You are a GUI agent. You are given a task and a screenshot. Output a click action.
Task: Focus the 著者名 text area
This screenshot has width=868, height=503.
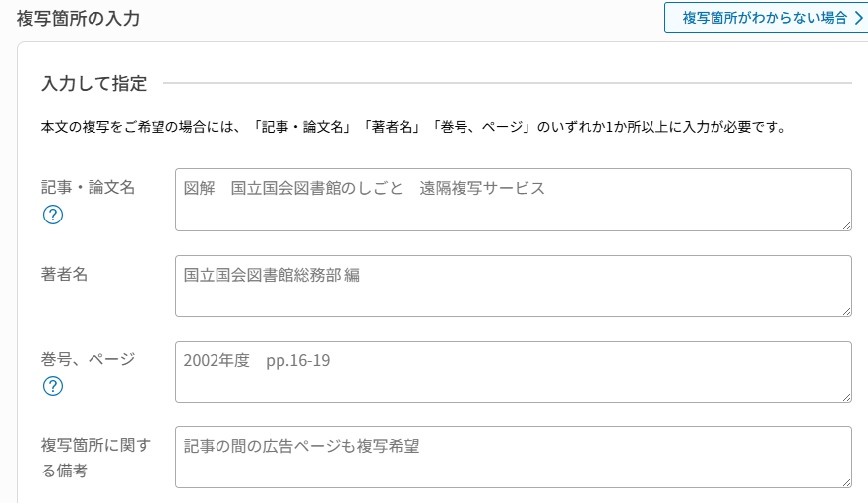coord(513,285)
